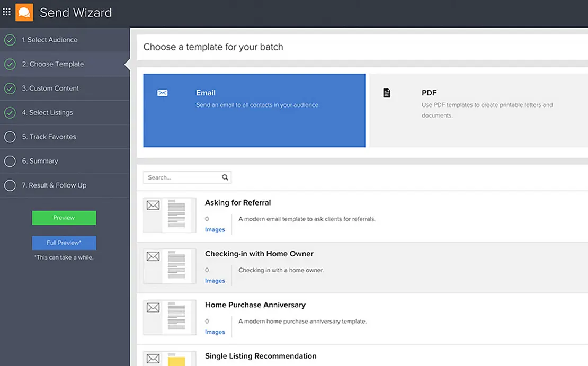Click the green checkmark beside Select Listings
The height and width of the screenshot is (366, 588).
tap(10, 113)
